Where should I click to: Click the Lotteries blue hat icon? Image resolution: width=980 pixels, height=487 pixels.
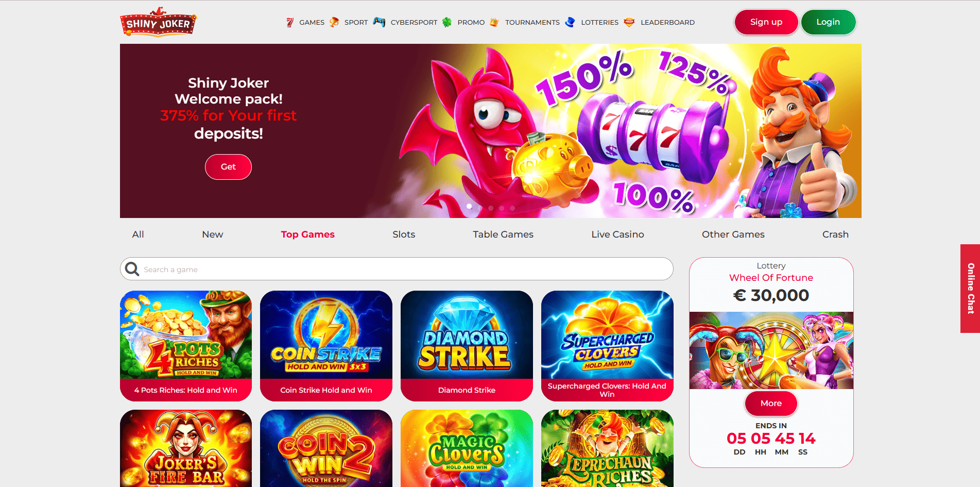click(x=570, y=22)
